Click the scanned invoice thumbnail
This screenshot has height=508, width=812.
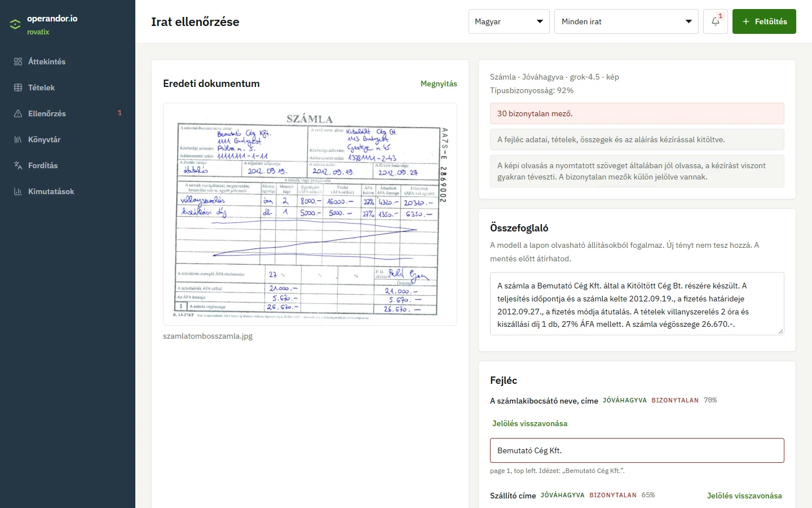point(310,214)
